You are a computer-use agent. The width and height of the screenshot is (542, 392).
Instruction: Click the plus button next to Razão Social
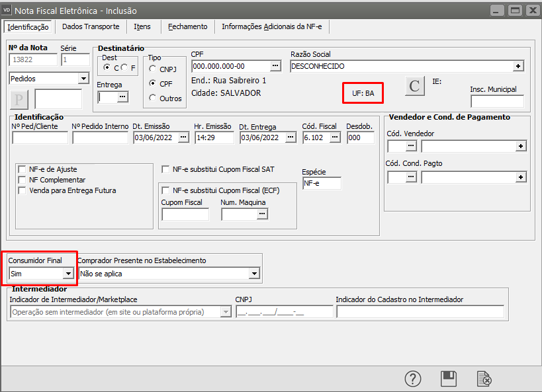[x=518, y=66]
